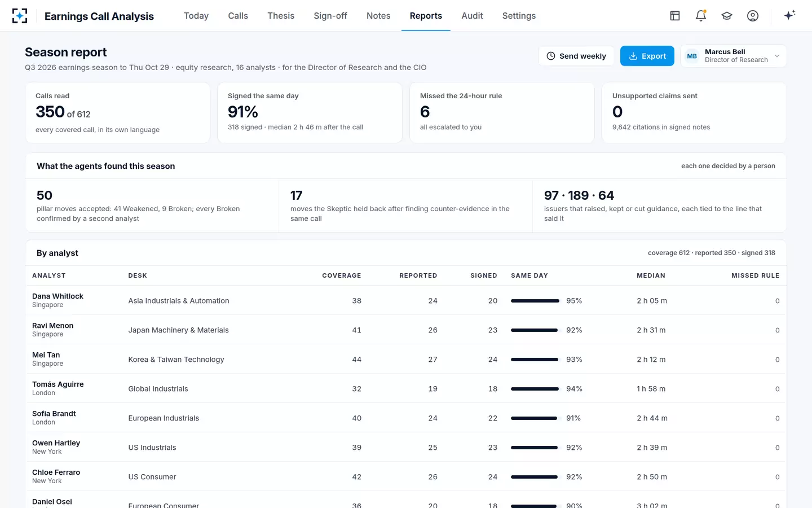Screen dimensions: 812x508
Task: Select analyst Ravi Menon
Action: [x=52, y=326]
